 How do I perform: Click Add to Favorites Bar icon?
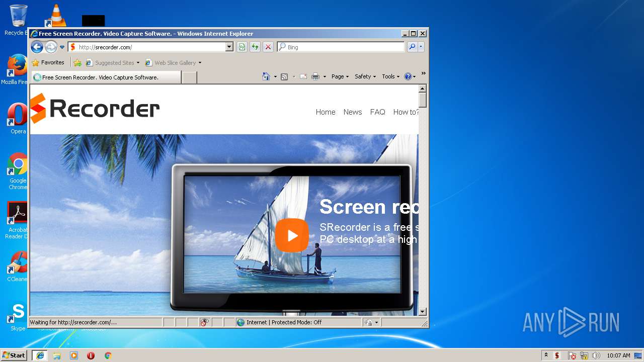[x=77, y=63]
